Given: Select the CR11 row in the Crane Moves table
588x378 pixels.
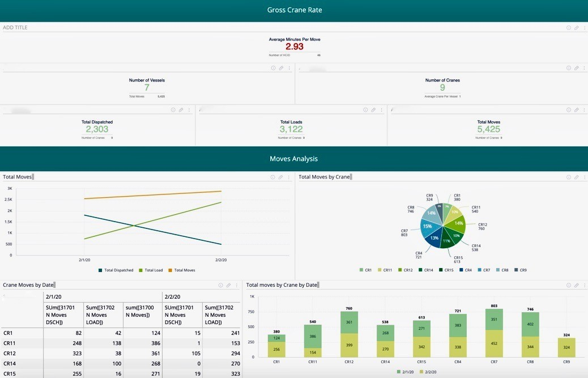Looking at the screenshot, I should tap(9, 343).
